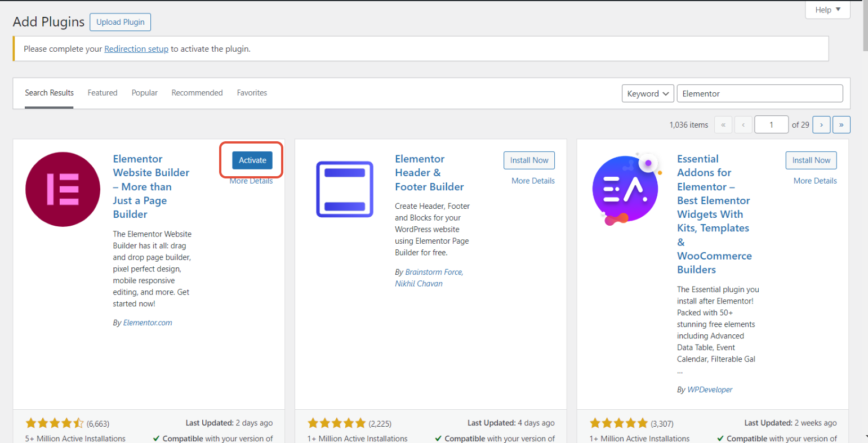Click the Upload Plugin button
Screen dimensions: 868x443
click(x=120, y=22)
